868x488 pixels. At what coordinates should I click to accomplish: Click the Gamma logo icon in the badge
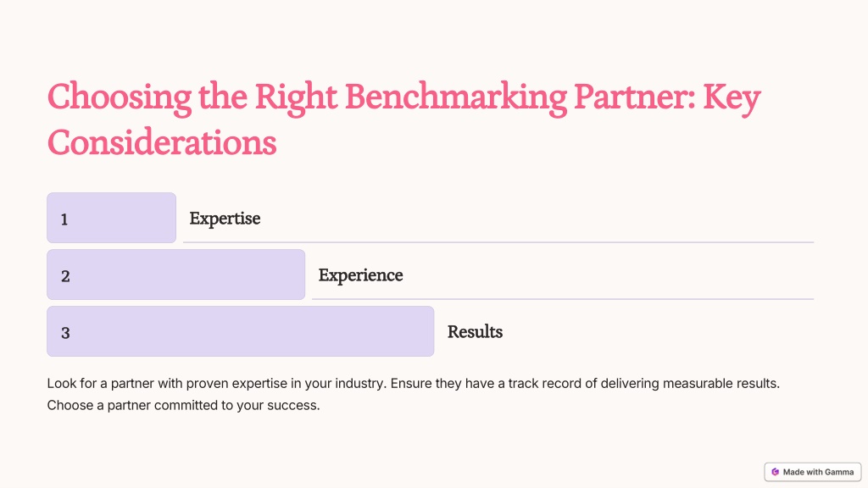point(775,472)
